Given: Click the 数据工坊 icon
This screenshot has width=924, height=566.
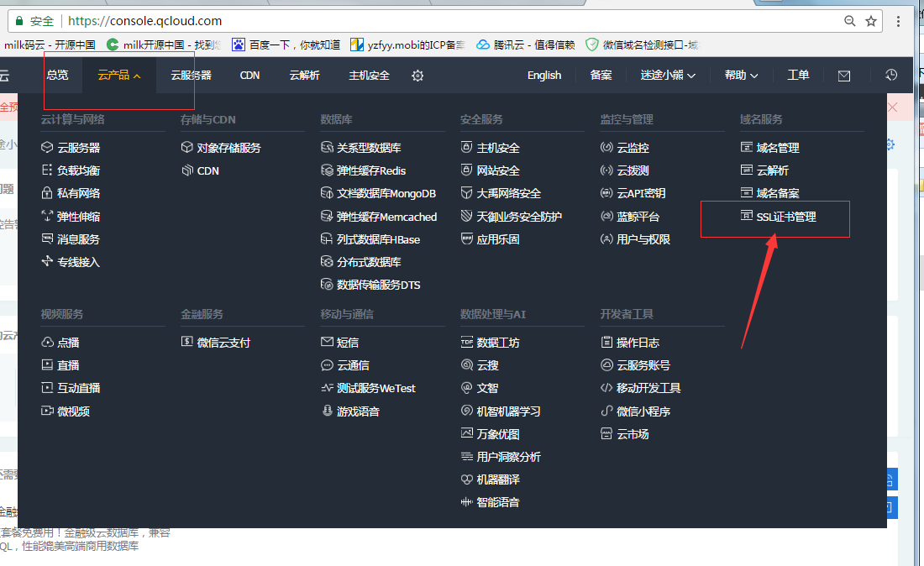Looking at the screenshot, I should click(467, 342).
